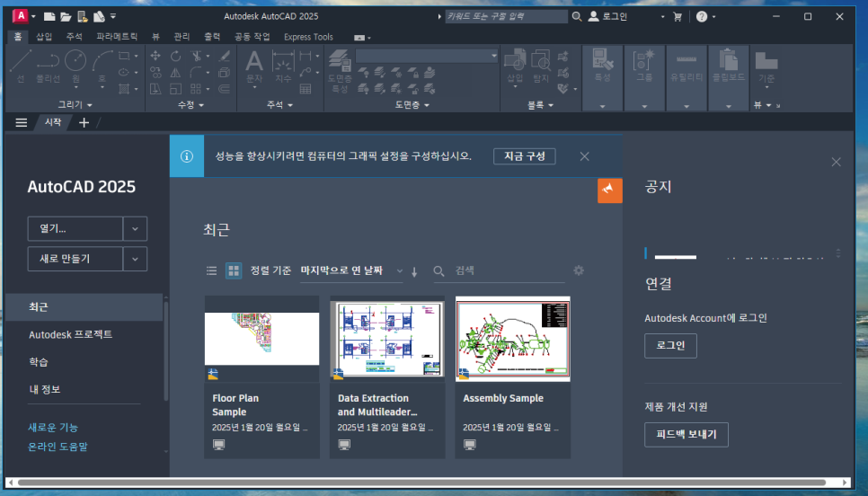
Task: Select the Mirror tool
Action: pos(175,73)
